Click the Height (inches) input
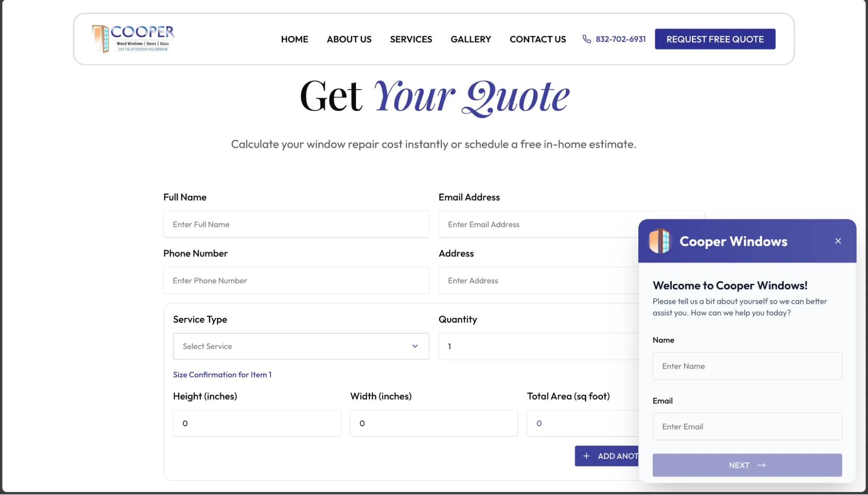Screen dimensions: 868x495 click(x=257, y=423)
